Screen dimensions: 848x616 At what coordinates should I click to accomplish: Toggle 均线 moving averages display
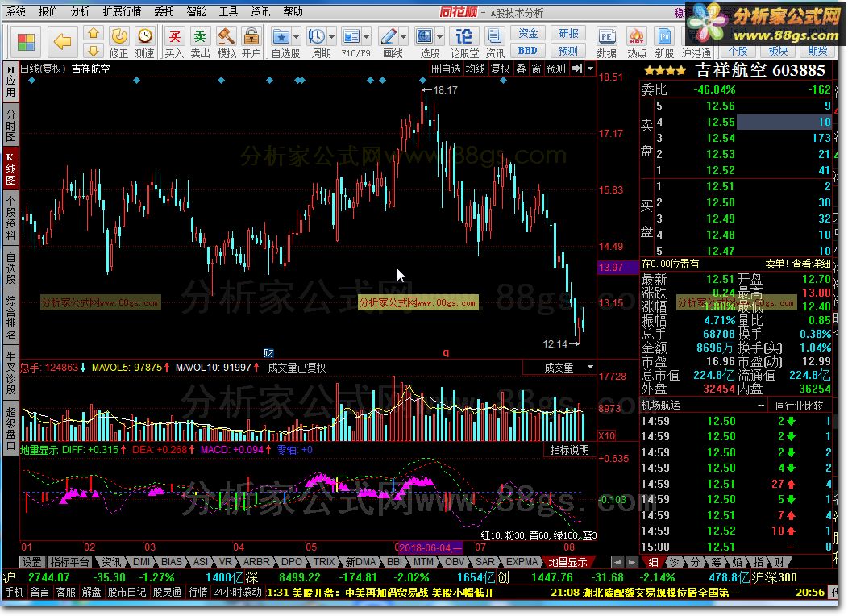[476, 69]
